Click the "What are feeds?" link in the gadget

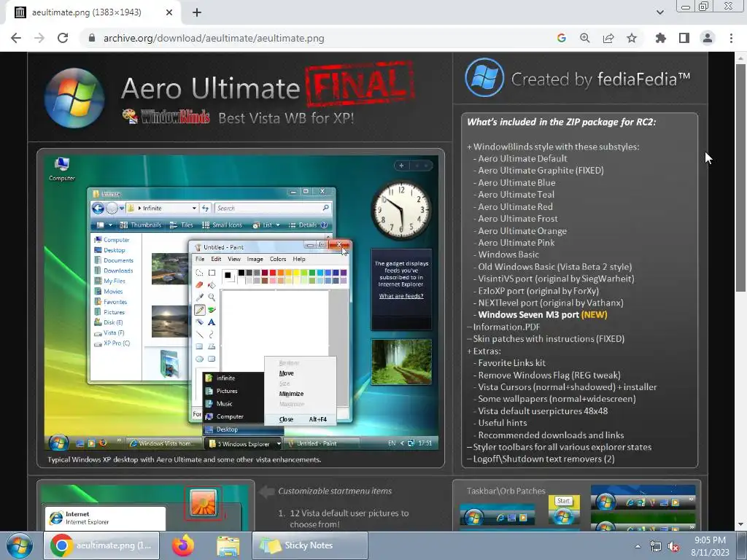tap(401, 296)
